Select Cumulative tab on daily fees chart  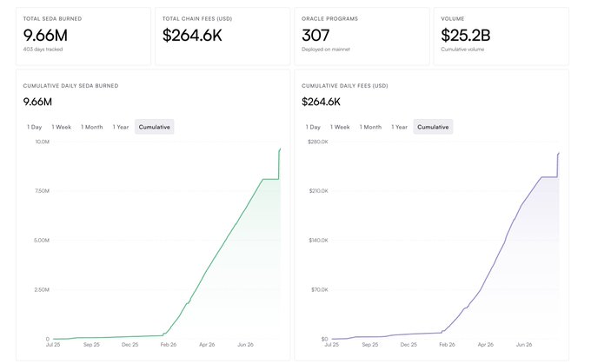(x=433, y=127)
